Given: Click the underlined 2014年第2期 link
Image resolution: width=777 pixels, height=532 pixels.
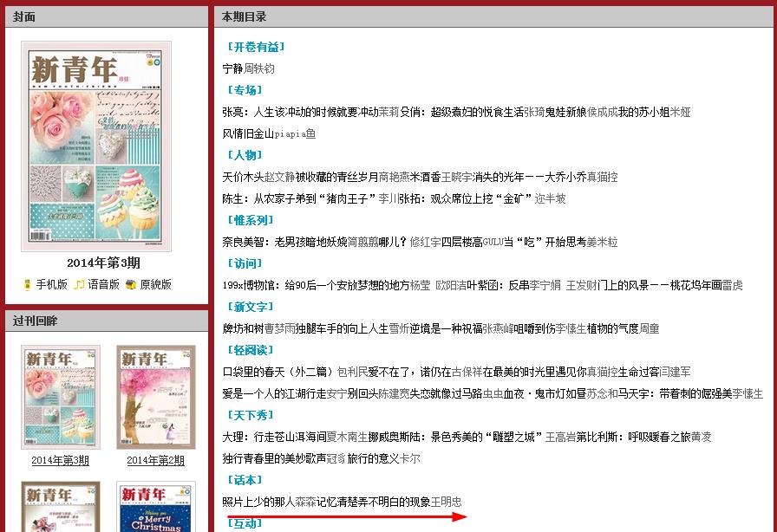Looking at the screenshot, I should (x=155, y=461).
